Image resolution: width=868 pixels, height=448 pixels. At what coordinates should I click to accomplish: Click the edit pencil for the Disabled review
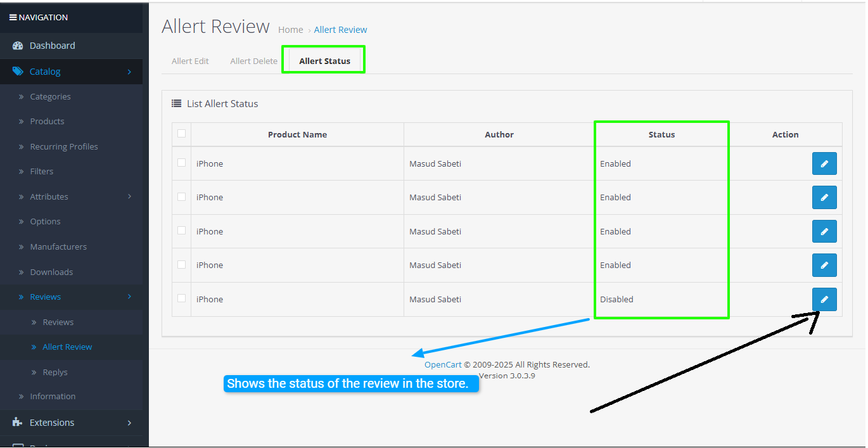click(824, 300)
